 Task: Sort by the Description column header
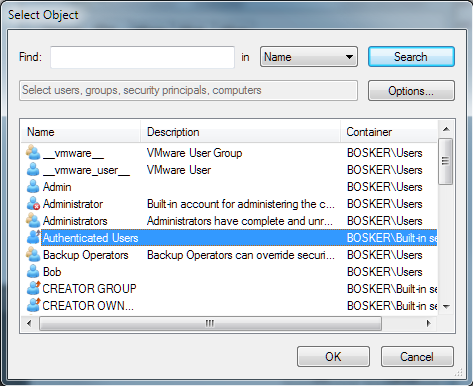pyautogui.click(x=240, y=132)
